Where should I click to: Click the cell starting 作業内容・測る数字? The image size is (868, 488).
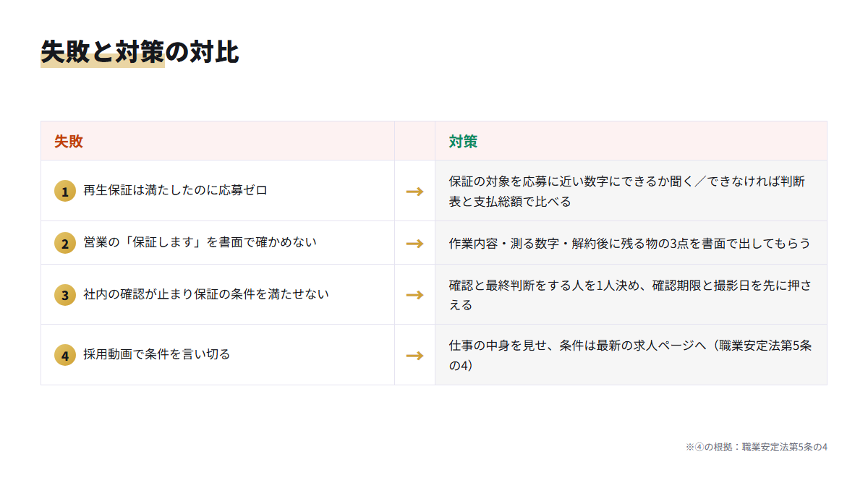(631, 243)
